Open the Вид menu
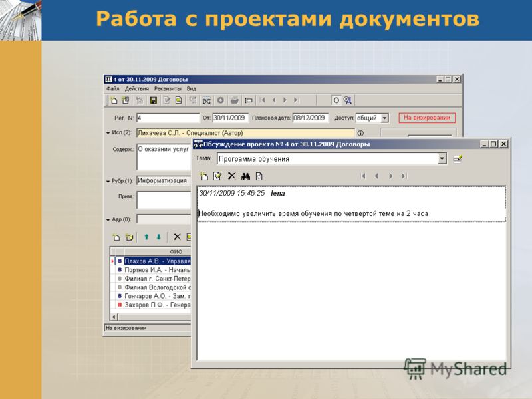The width and height of the screenshot is (532, 399). (191, 88)
